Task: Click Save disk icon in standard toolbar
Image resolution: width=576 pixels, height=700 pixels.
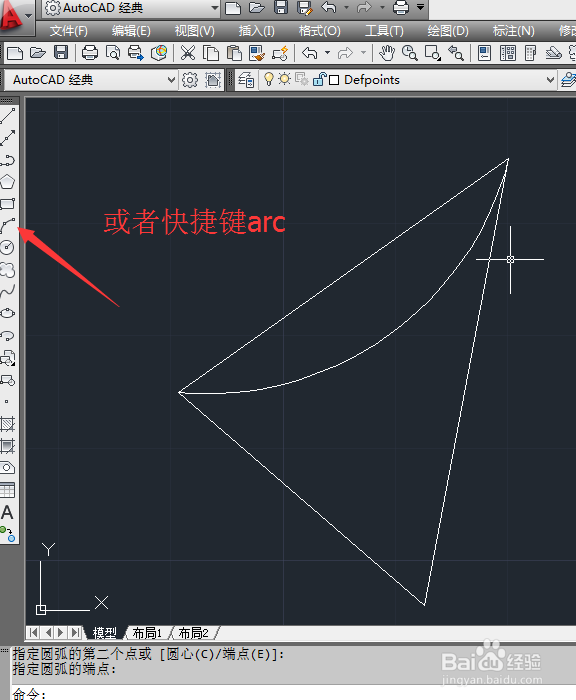Action: click(61, 53)
